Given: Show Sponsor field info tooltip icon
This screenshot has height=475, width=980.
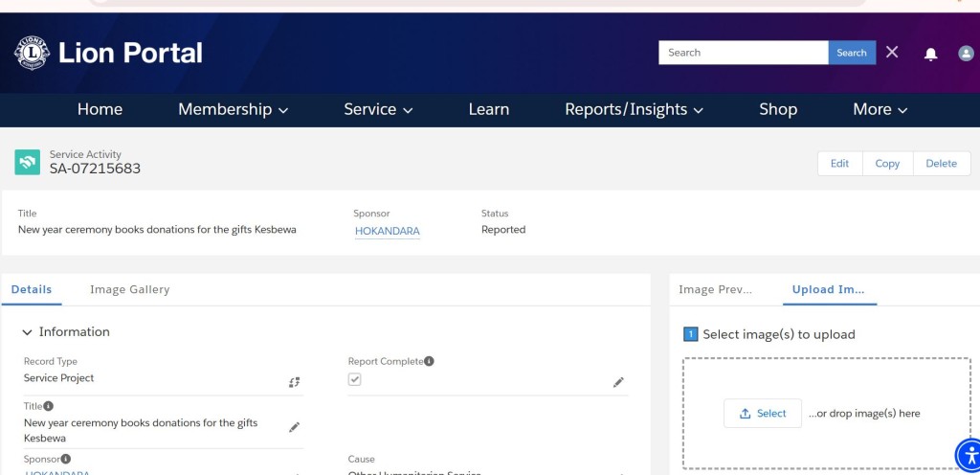Looking at the screenshot, I should 66,459.
